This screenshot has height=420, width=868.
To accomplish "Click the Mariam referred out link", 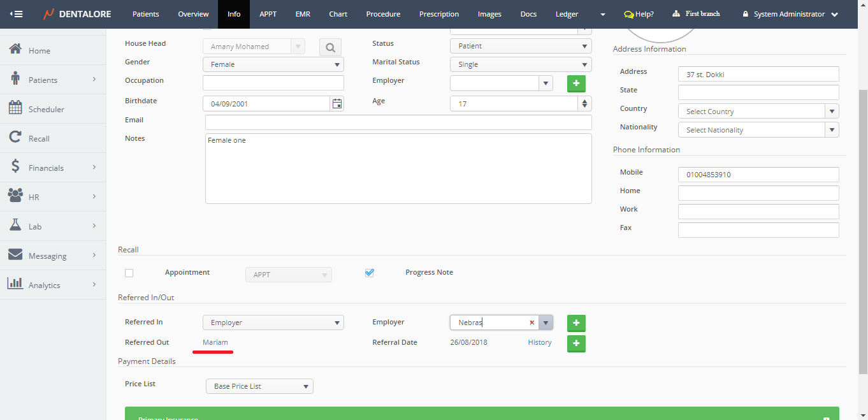I will point(215,343).
